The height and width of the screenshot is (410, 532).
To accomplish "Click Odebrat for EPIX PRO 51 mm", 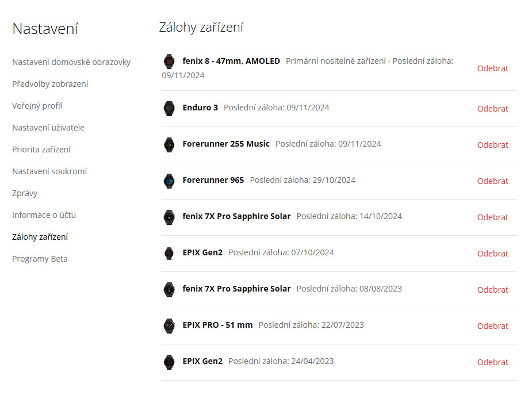I will pyautogui.click(x=492, y=326).
